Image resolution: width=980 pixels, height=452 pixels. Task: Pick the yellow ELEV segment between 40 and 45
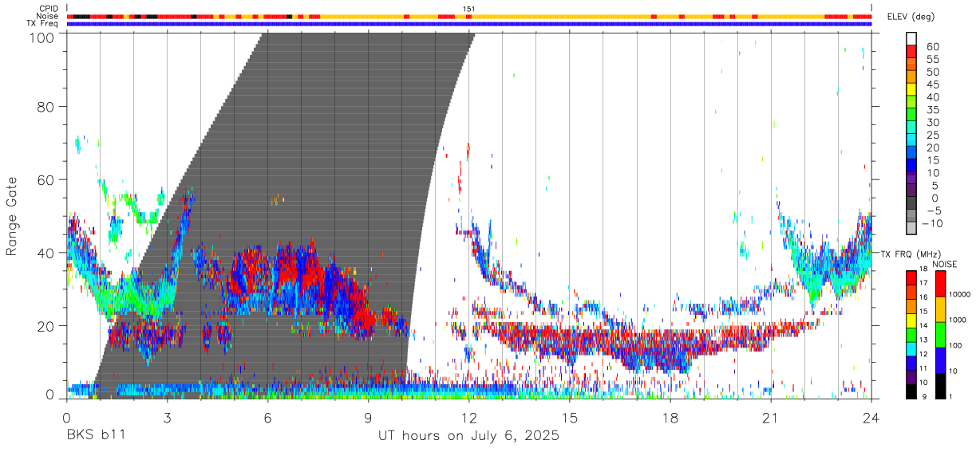click(x=911, y=91)
